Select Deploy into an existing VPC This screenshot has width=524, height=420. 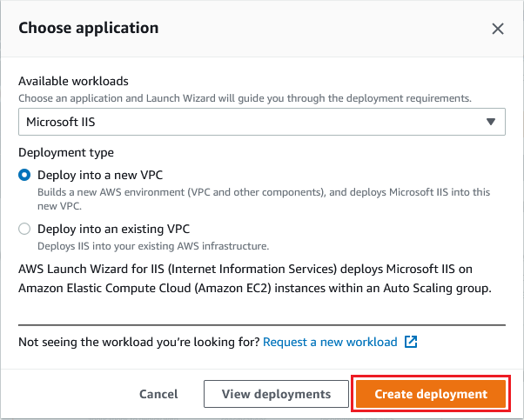[24, 229]
